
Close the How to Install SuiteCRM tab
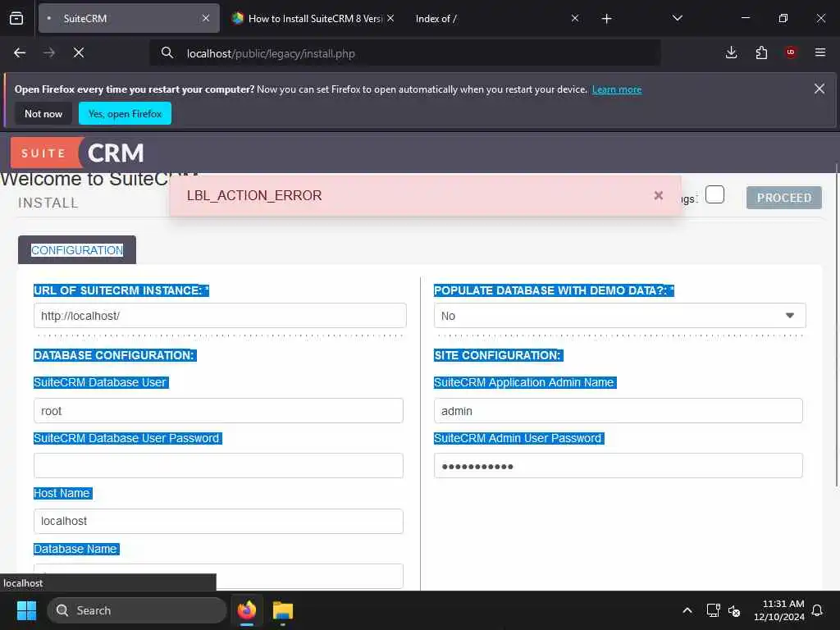pos(390,18)
